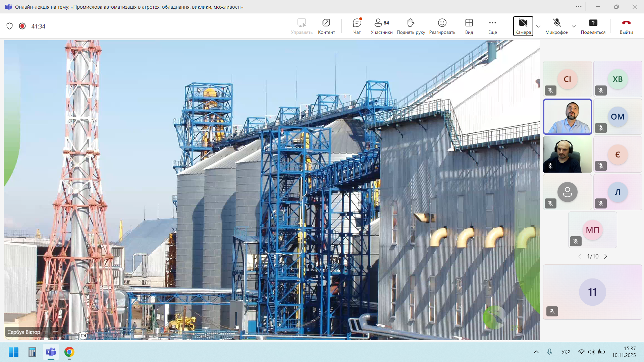Expand microphone options dropdown arrow
The image size is (644, 362).
574,26
